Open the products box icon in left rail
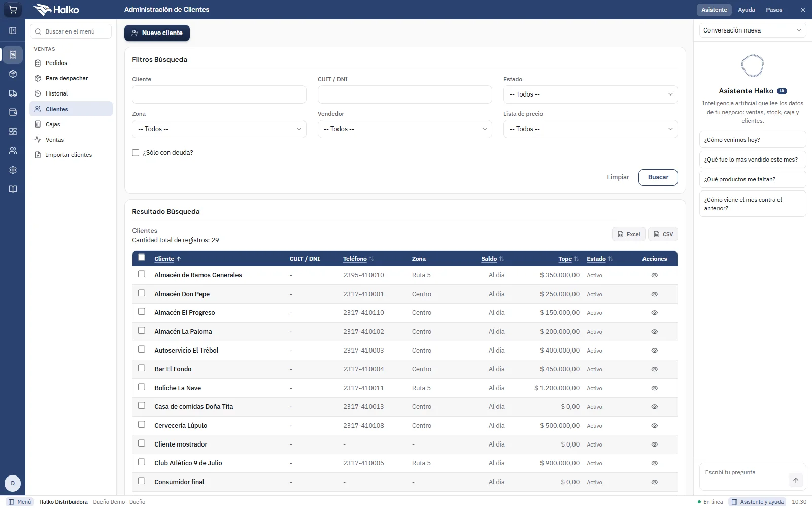 13,74
